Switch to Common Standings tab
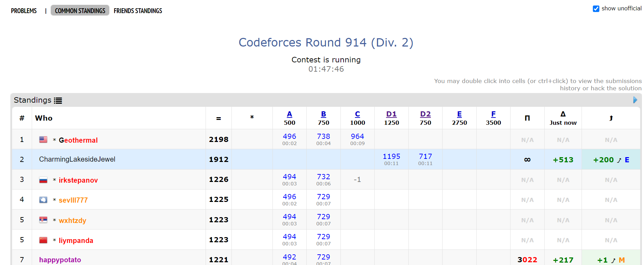This screenshot has height=265, width=644. pos(80,10)
